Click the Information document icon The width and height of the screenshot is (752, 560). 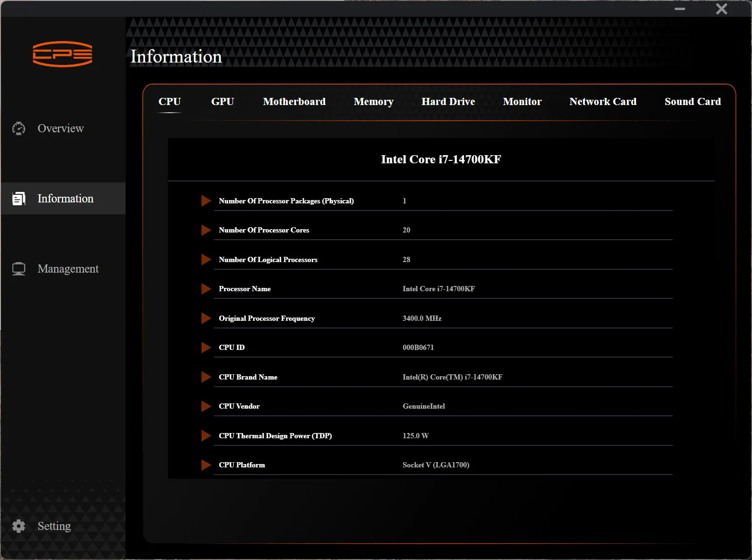coord(19,199)
